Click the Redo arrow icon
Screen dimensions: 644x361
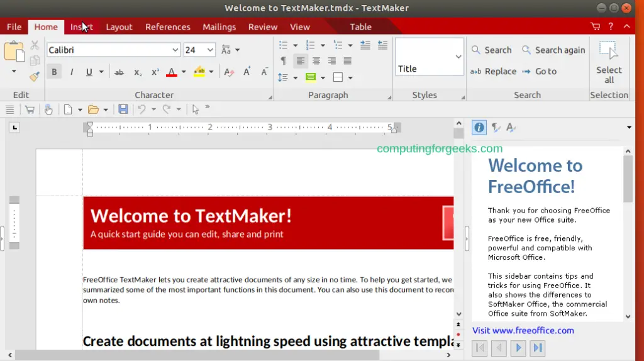click(166, 109)
